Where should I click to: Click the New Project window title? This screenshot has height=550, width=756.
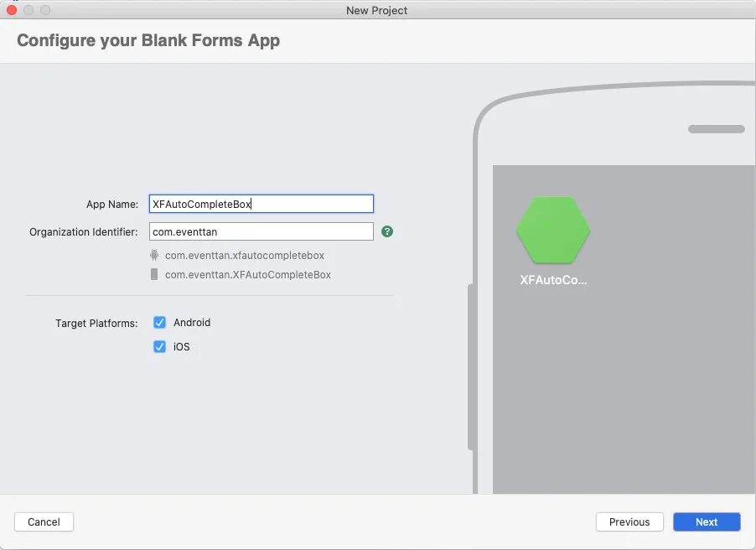pos(376,10)
